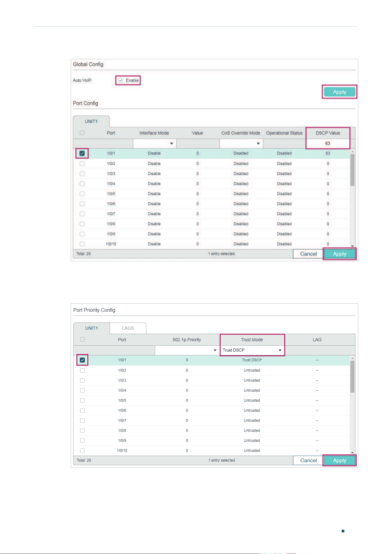Image resolution: width=392 pixels, height=554 pixels.
Task: Check port 1/0/5 in Port Priority table
Action: [x=82, y=400]
